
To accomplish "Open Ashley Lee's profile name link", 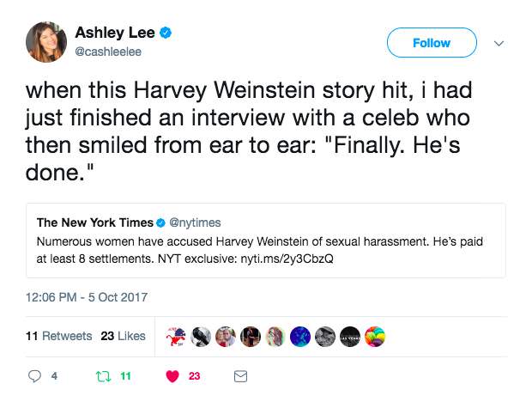I will (117, 33).
